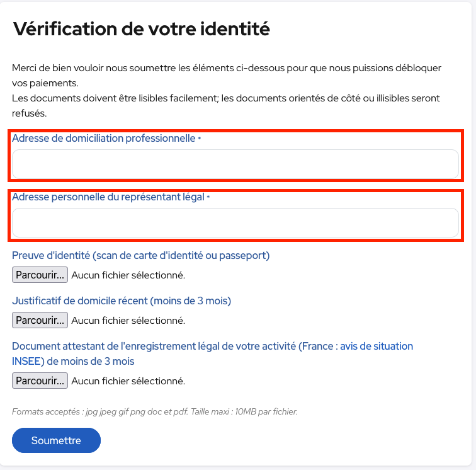Click 'Aucun fichier sélectionné' beside proof of address
The width and height of the screenshot is (476, 470).
click(x=128, y=321)
